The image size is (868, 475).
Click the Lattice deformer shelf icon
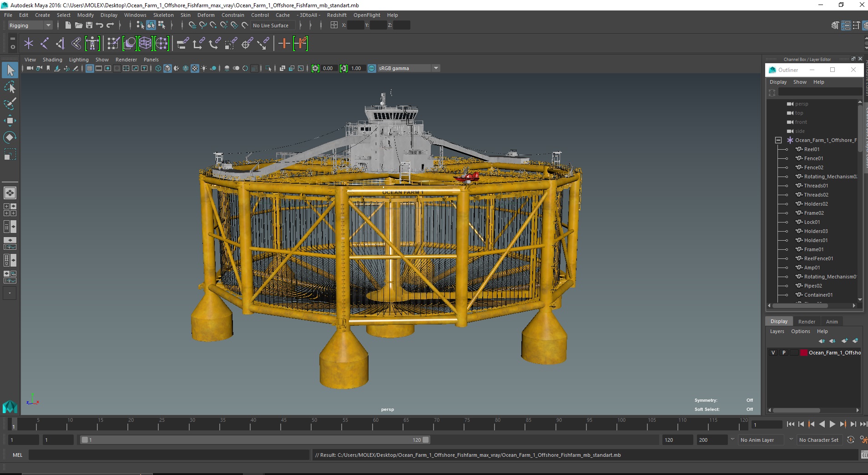(145, 44)
